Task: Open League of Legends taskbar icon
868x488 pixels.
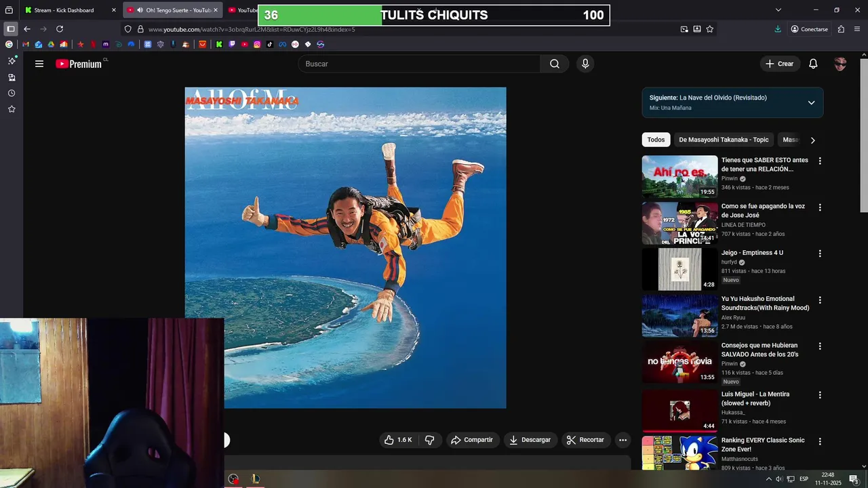Action: point(255,479)
